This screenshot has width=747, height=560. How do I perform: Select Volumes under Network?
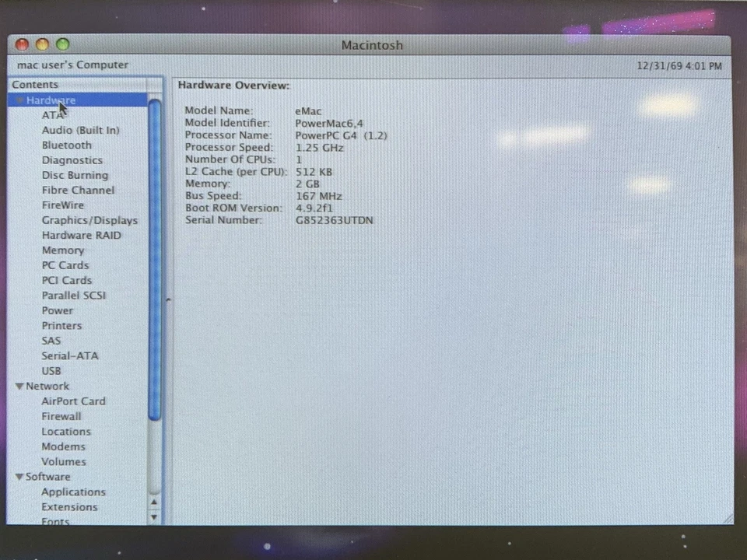(64, 461)
